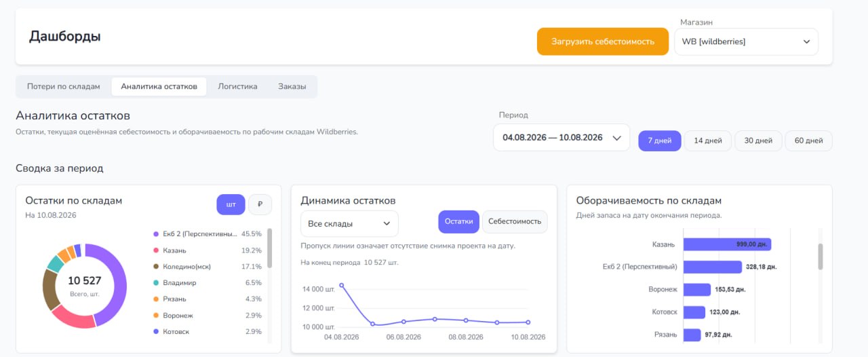Switch to the Потери по складам tab
Image resolution: width=868 pixels, height=357 pixels.
(x=64, y=86)
